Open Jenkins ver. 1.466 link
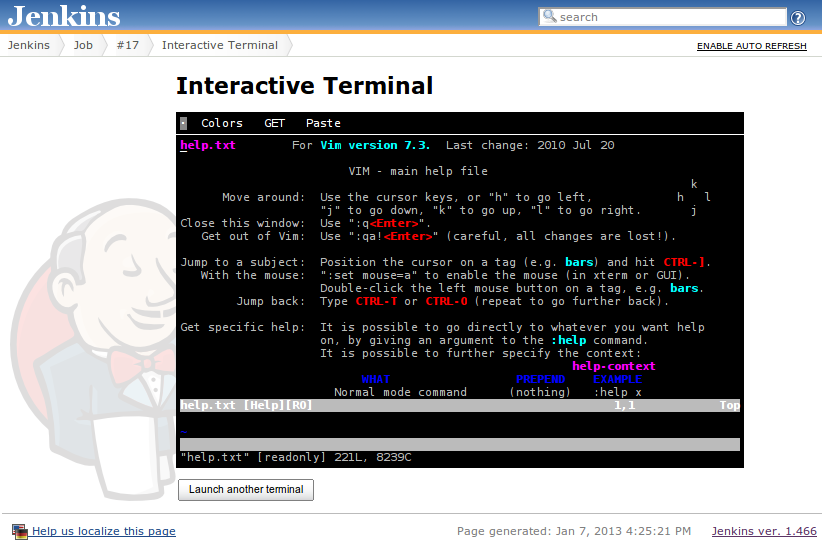Screen dimensions: 822x546 (764, 531)
